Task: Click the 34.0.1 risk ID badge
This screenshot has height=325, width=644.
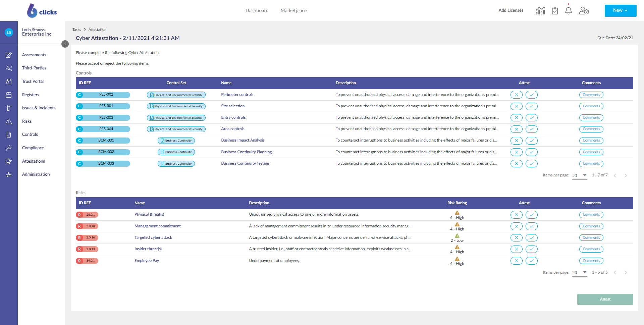Action: [87, 261]
